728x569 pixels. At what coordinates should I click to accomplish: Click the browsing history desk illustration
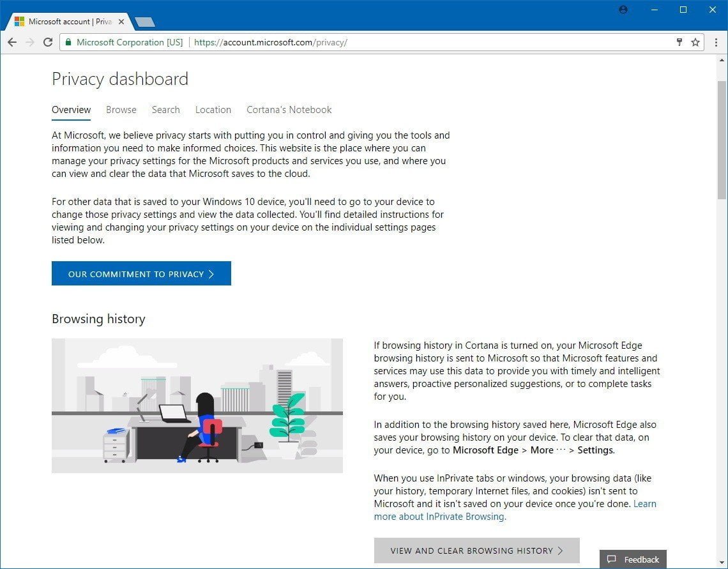tap(197, 406)
